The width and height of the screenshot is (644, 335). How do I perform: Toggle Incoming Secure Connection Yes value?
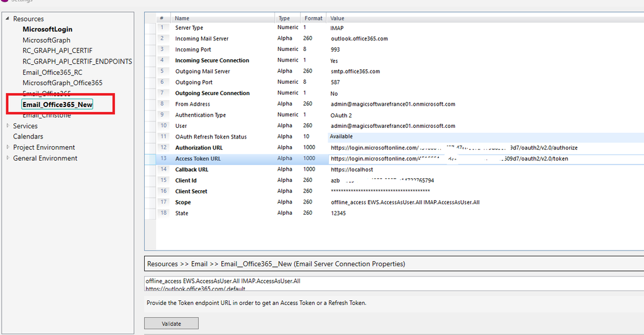(x=334, y=61)
